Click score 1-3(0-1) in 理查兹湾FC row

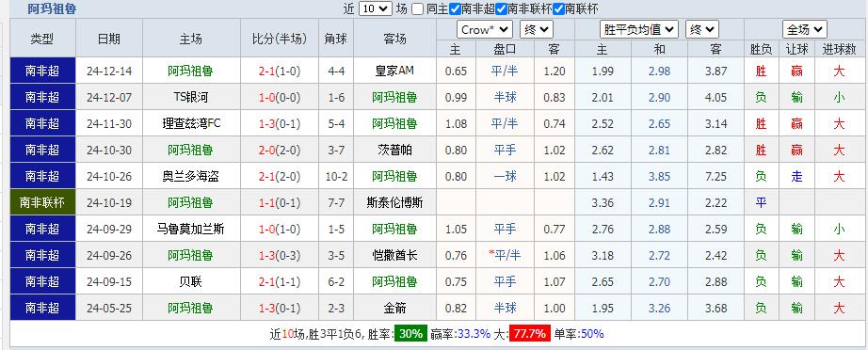pos(280,123)
